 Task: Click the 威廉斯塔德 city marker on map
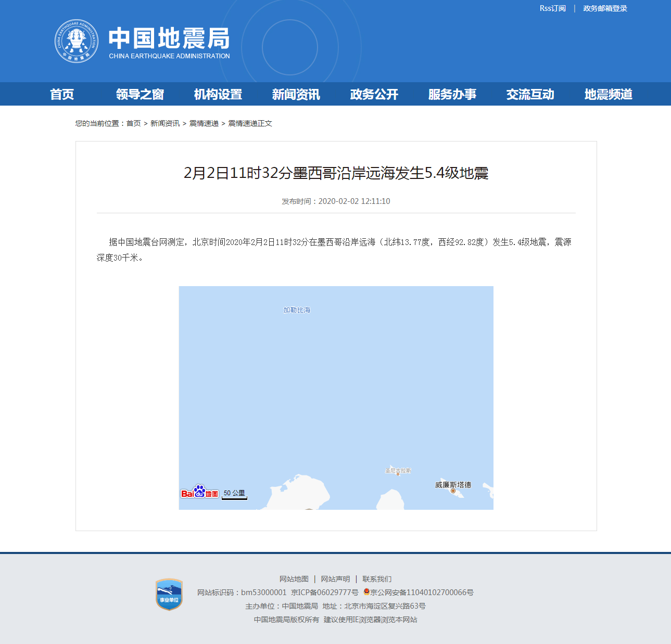pyautogui.click(x=453, y=491)
